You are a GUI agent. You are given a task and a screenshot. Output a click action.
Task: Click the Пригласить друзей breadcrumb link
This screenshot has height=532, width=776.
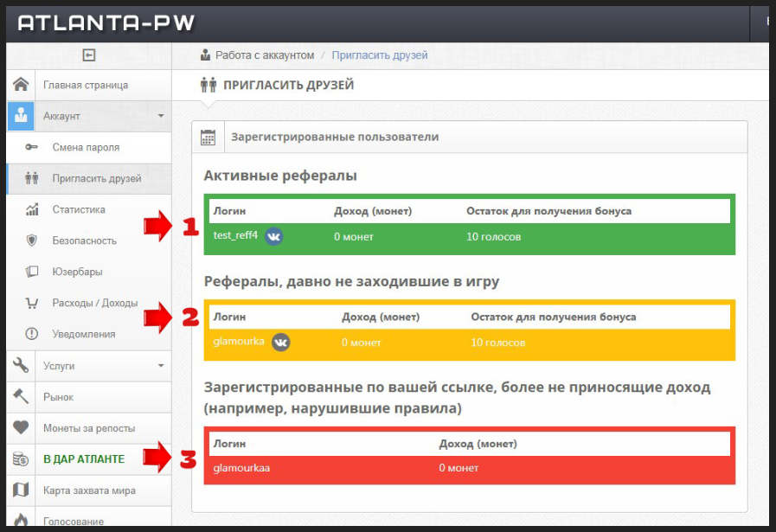(x=380, y=55)
